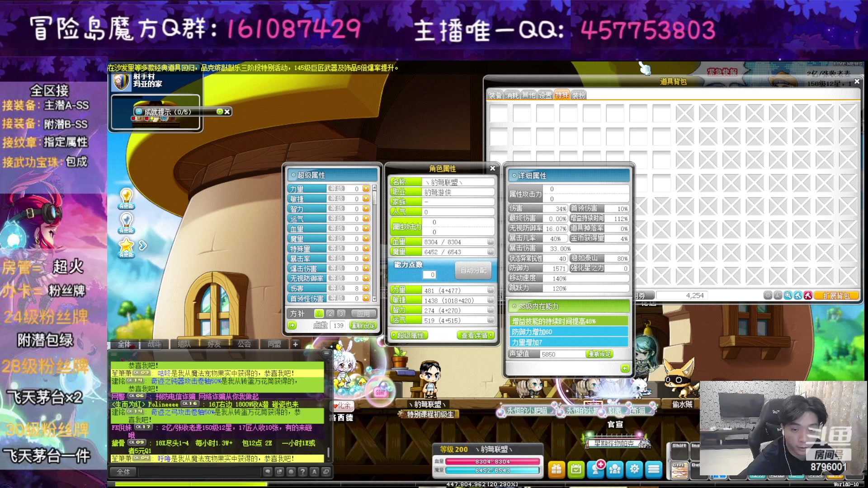Screen dimensions: 868x488
Task: Raise 无视防御率 super stat with orange plus
Action: click(x=366, y=278)
